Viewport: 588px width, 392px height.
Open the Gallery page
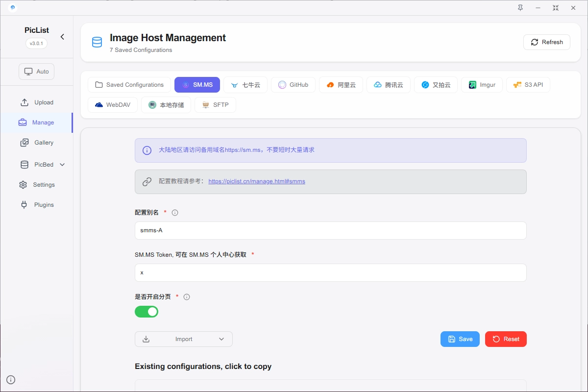[37, 143]
